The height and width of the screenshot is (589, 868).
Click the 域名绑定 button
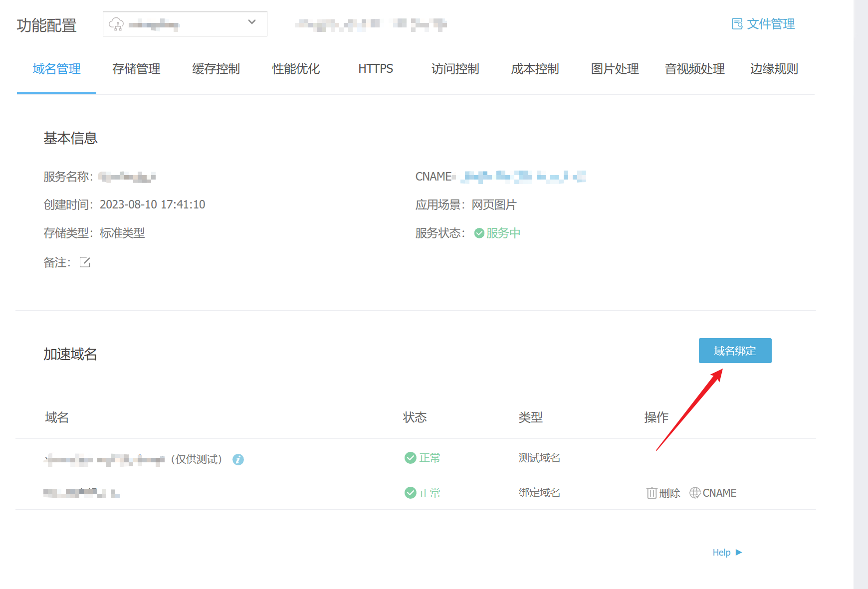735,351
